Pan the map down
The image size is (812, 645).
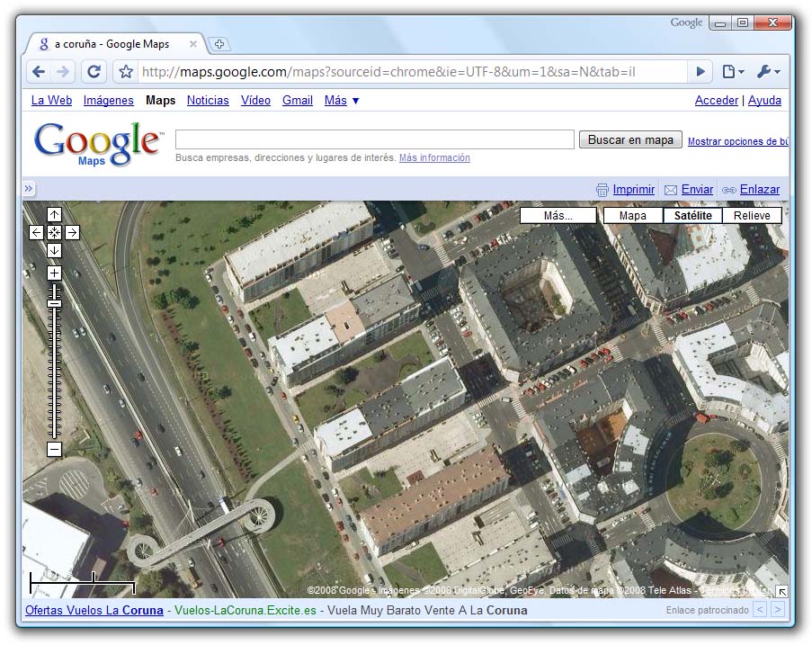tap(54, 251)
